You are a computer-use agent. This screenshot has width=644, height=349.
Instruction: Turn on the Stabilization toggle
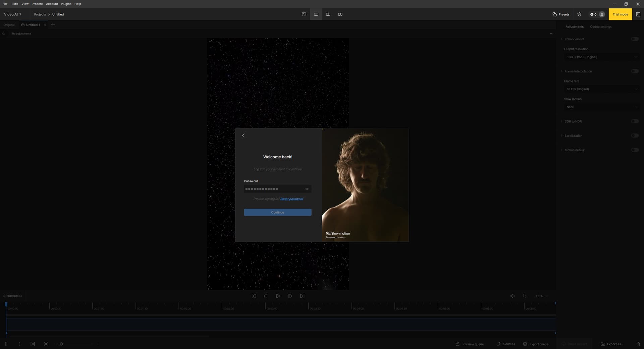coord(634,136)
